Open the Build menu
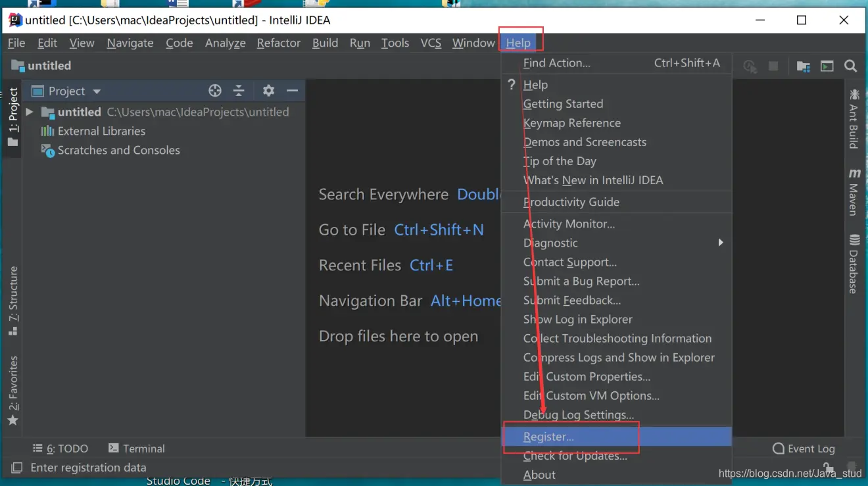 click(x=325, y=43)
